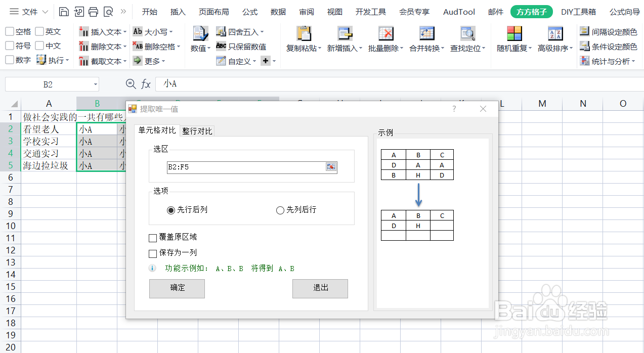The image size is (644, 353).
Task: Click the 复制粘贴 clipboard icon
Action: click(x=304, y=34)
